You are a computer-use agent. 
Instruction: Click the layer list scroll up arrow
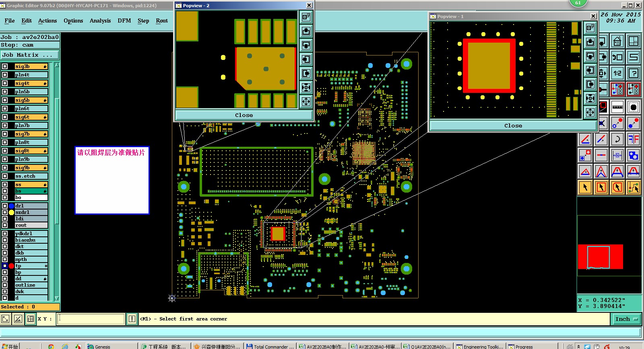click(57, 65)
